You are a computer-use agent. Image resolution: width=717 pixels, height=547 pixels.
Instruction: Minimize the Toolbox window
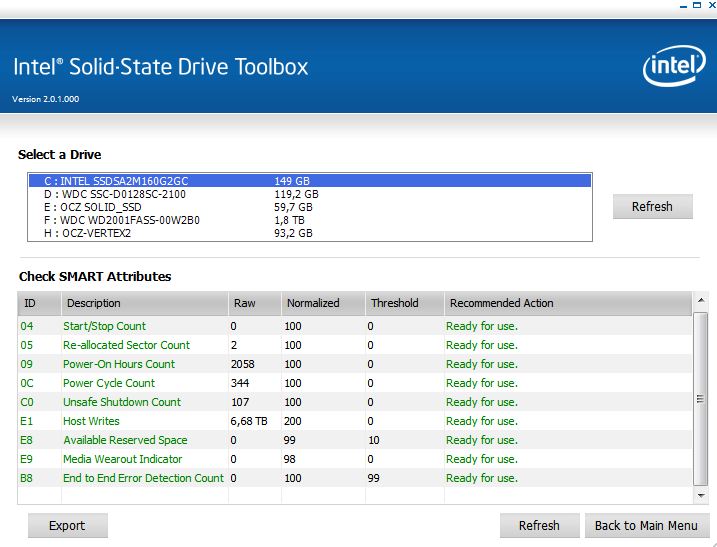pyautogui.click(x=683, y=6)
